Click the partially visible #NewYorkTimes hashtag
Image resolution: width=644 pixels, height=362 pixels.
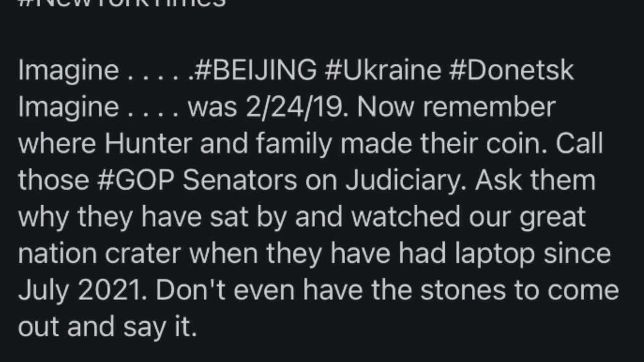(122, 3)
